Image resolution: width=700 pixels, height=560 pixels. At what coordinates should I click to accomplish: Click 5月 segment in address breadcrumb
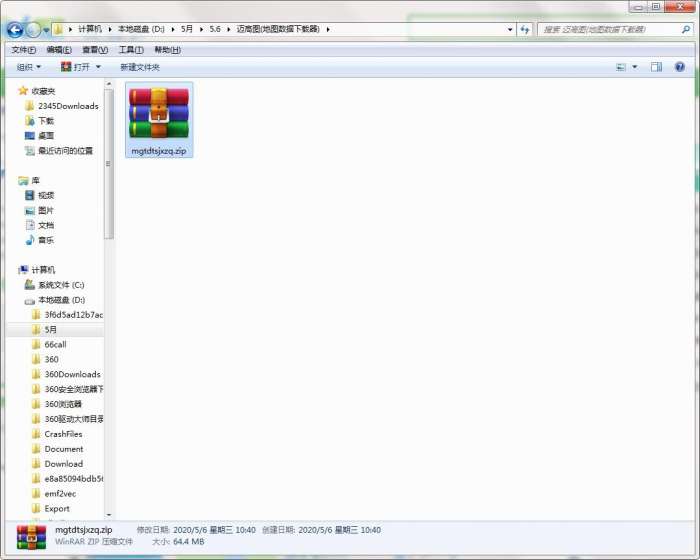tap(187, 29)
